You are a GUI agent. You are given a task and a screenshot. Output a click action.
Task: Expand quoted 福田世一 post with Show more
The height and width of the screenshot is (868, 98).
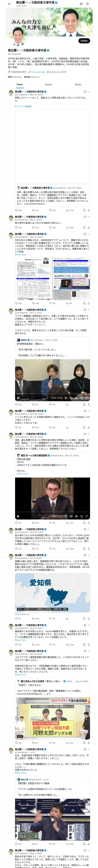point(22,474)
